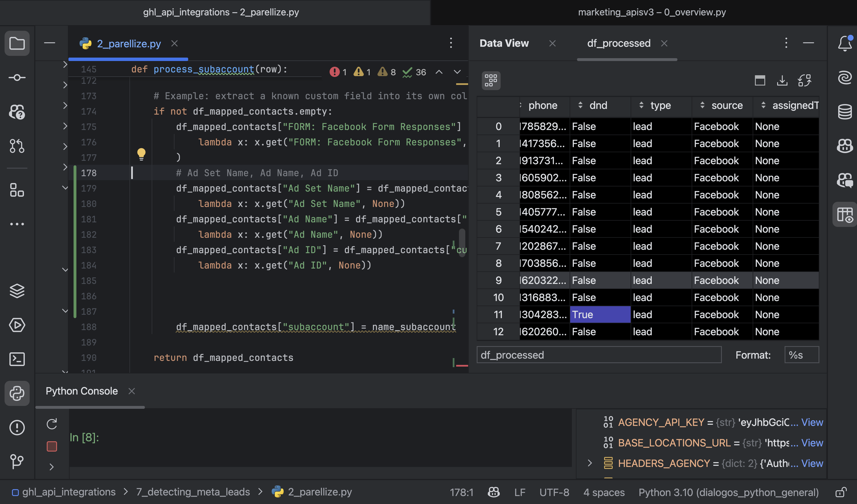
Task: Click View link for BASE_LOCATIONS_URL
Action: [812, 442]
